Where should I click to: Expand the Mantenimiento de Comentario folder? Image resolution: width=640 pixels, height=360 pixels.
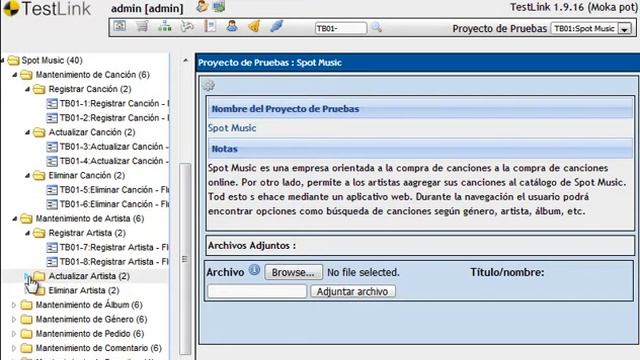point(13,348)
